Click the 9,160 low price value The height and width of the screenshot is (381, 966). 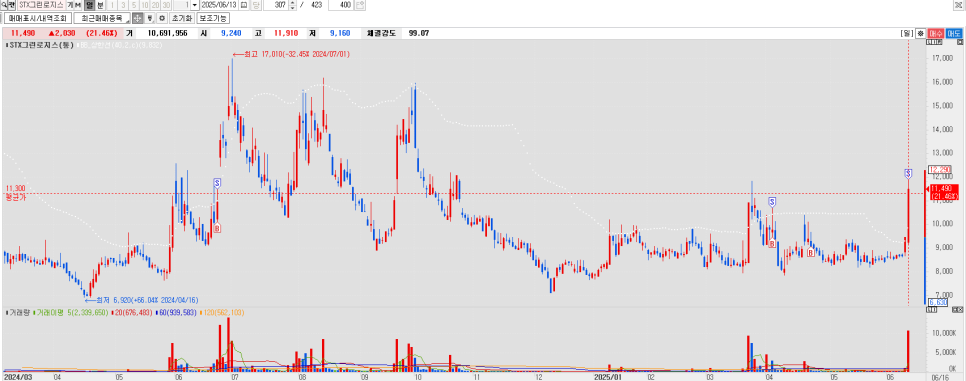tap(341, 33)
